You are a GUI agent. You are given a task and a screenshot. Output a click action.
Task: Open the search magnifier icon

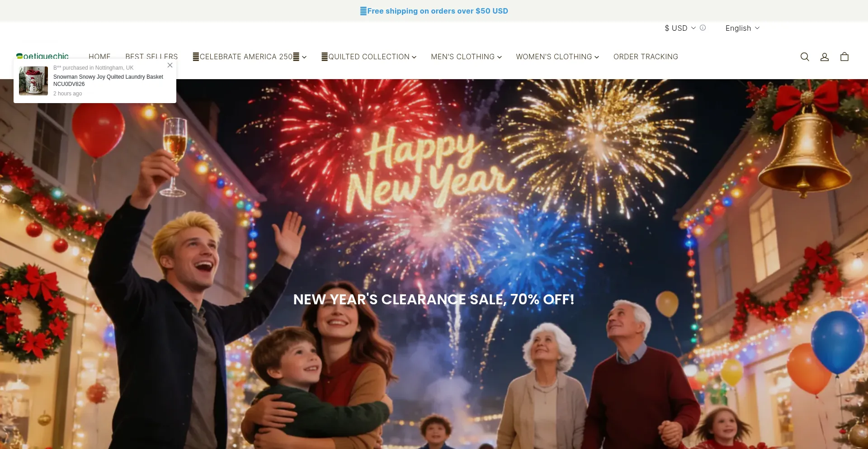(x=805, y=57)
